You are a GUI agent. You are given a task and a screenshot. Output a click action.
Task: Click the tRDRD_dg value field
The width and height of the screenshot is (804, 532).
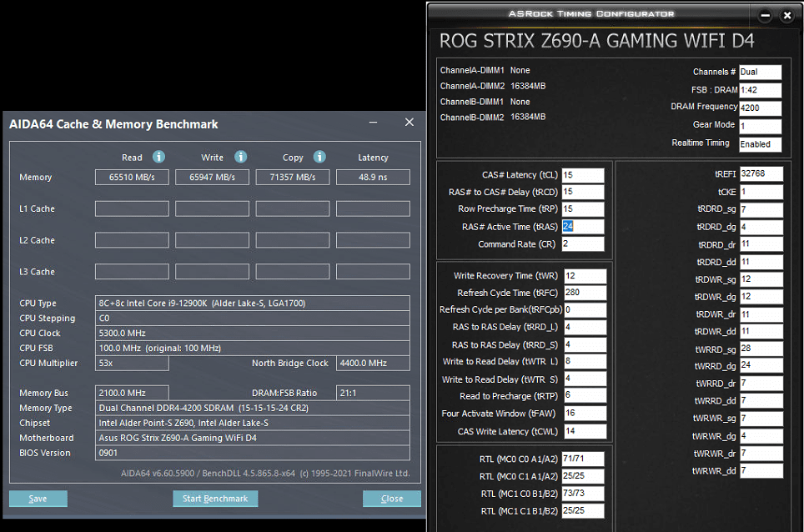point(761,227)
